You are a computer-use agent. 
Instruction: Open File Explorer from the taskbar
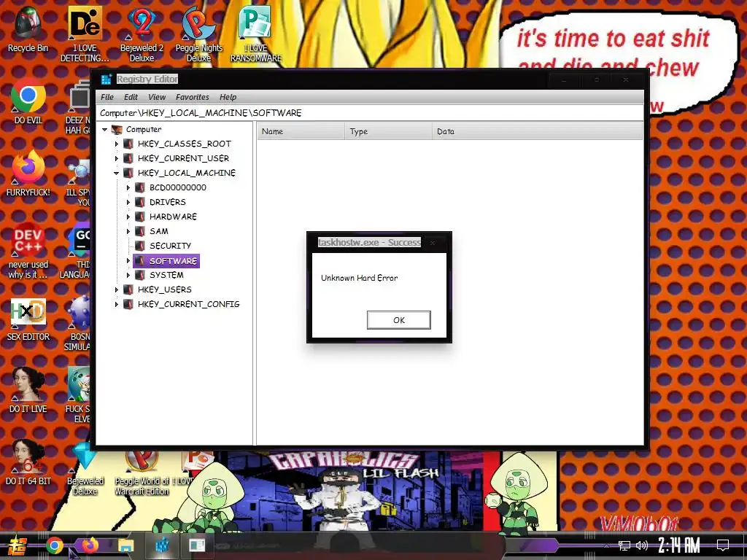click(126, 545)
